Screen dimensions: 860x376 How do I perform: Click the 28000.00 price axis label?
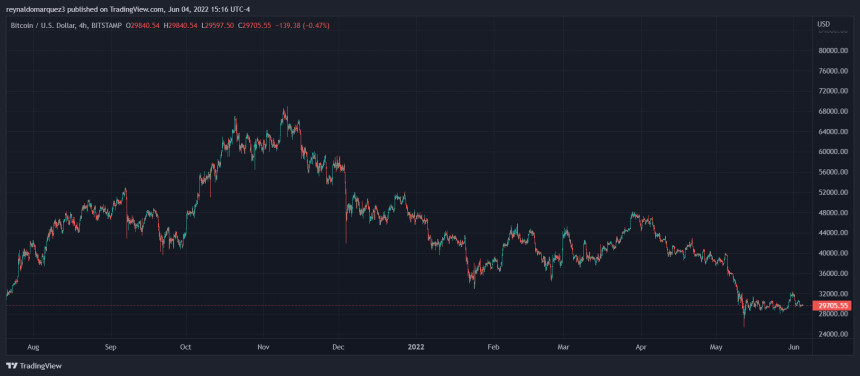833,315
